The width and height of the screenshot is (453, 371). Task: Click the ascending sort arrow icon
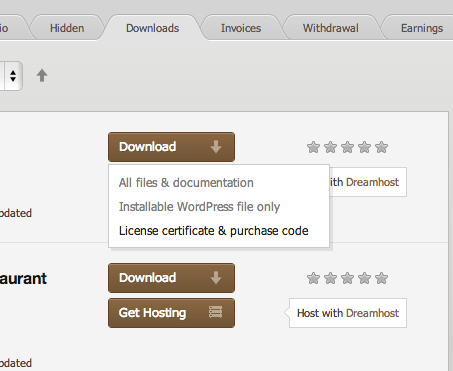(x=42, y=76)
